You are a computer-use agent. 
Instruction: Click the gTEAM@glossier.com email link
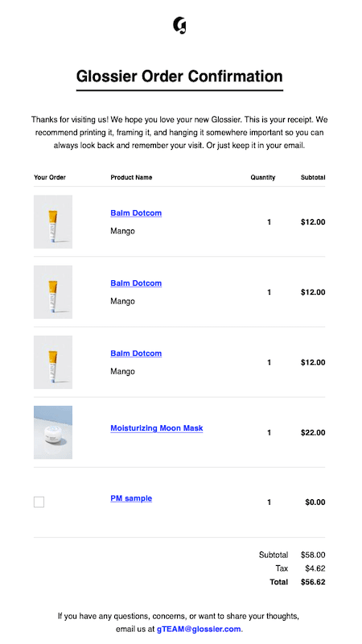pos(199,630)
